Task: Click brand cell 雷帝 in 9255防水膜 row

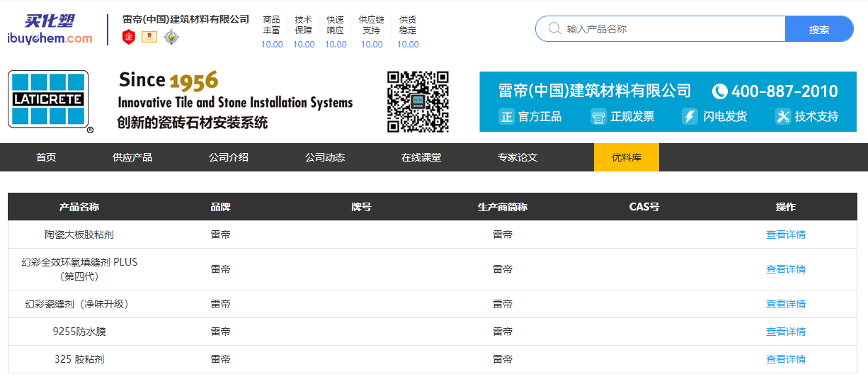Action: [x=220, y=332]
